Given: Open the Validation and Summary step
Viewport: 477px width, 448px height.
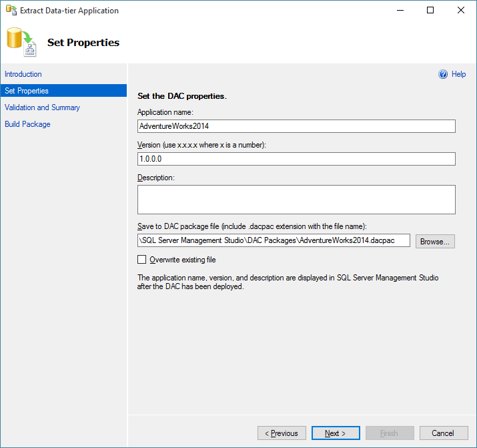Looking at the screenshot, I should [x=42, y=107].
